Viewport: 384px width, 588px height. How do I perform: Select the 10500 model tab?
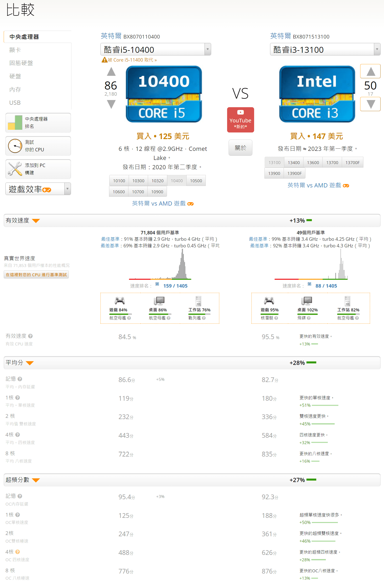click(196, 181)
